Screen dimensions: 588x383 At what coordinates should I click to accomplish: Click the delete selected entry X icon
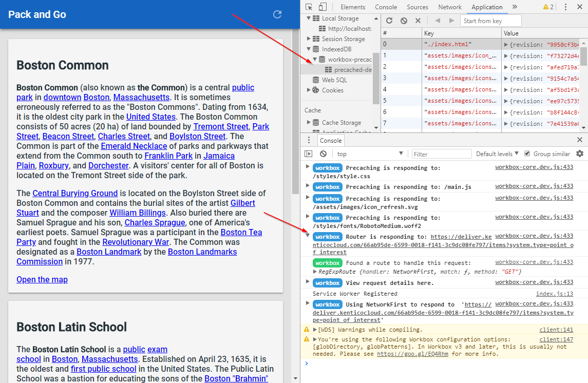[418, 21]
